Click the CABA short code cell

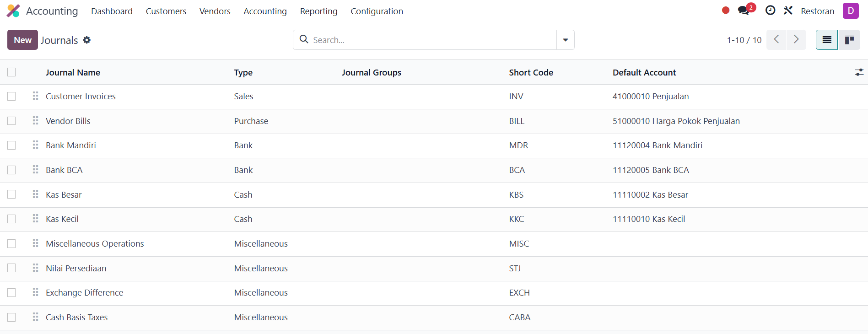click(x=520, y=317)
